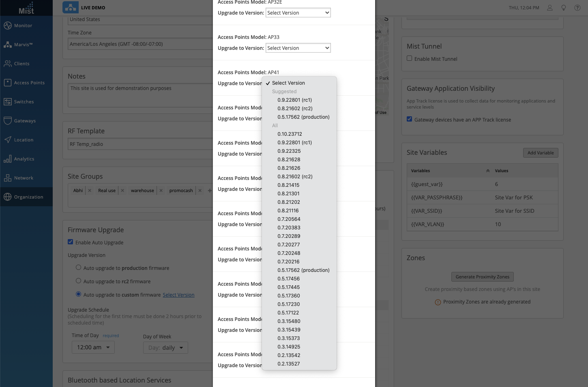
Task: Click the Select Version link
Action: pyautogui.click(x=178, y=295)
